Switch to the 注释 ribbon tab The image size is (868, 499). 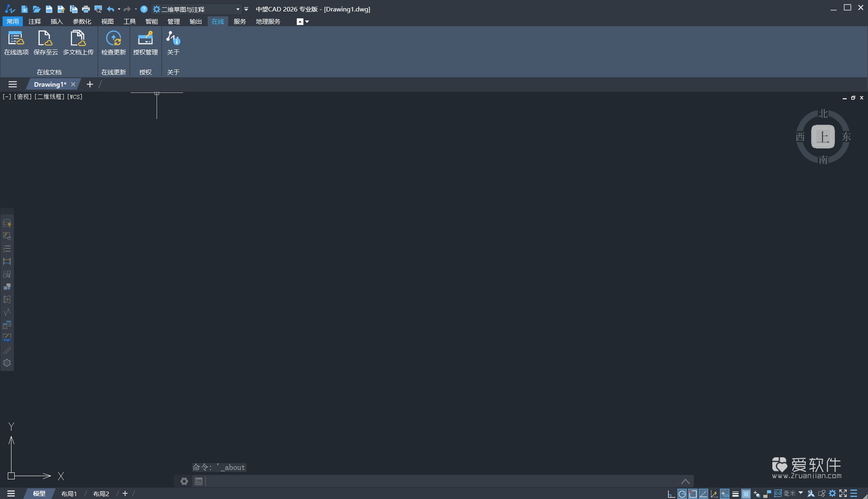(x=34, y=21)
